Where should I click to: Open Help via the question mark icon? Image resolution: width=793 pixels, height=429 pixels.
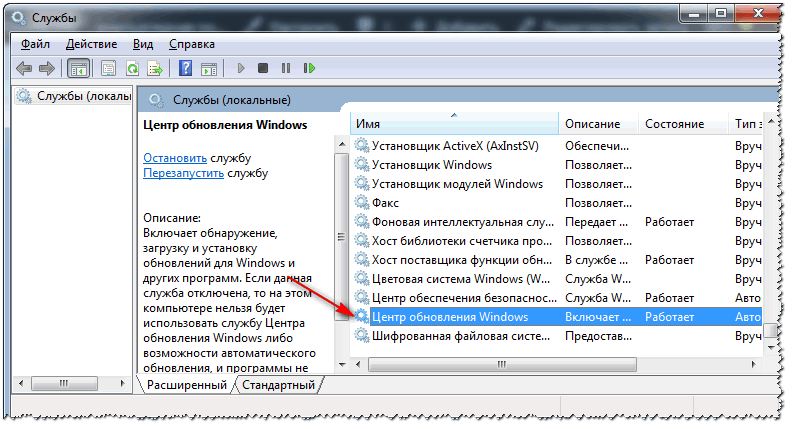(186, 68)
